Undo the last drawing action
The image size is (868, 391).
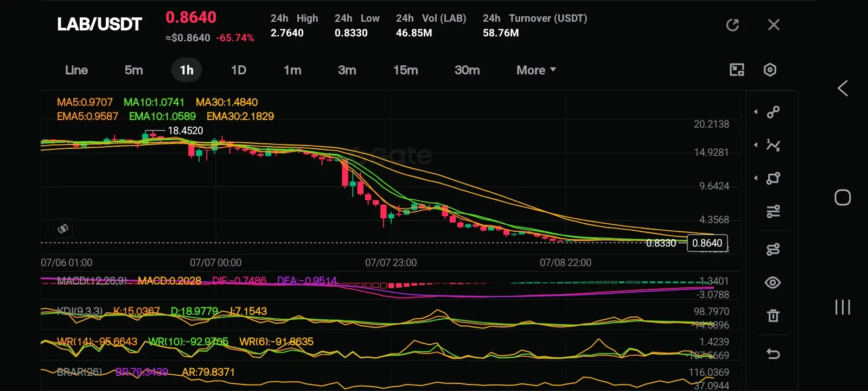pyautogui.click(x=773, y=354)
